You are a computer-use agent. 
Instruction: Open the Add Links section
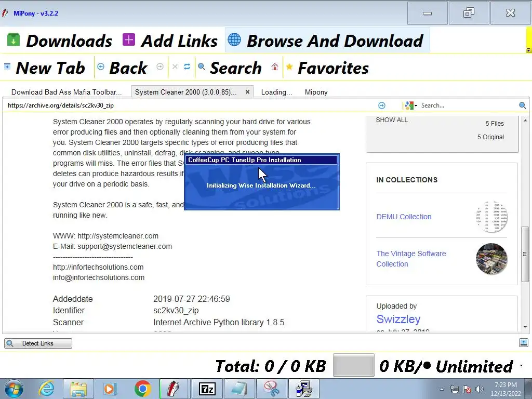click(170, 41)
